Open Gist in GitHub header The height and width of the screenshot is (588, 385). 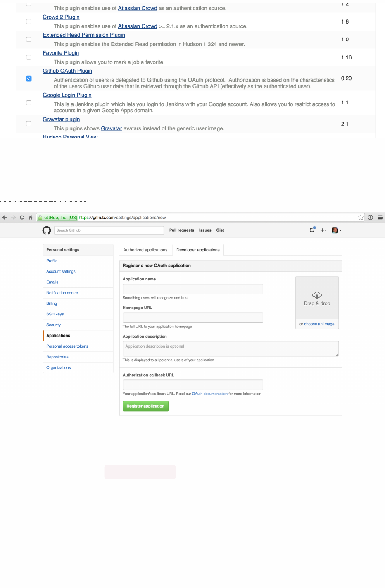pos(220,230)
